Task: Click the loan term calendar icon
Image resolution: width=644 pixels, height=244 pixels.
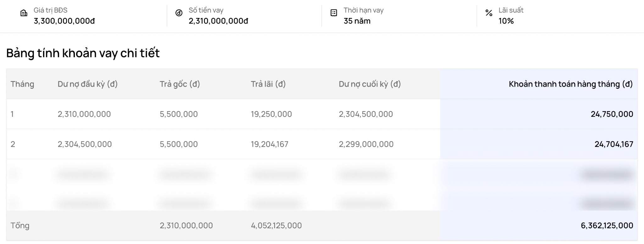Action: 334,13
